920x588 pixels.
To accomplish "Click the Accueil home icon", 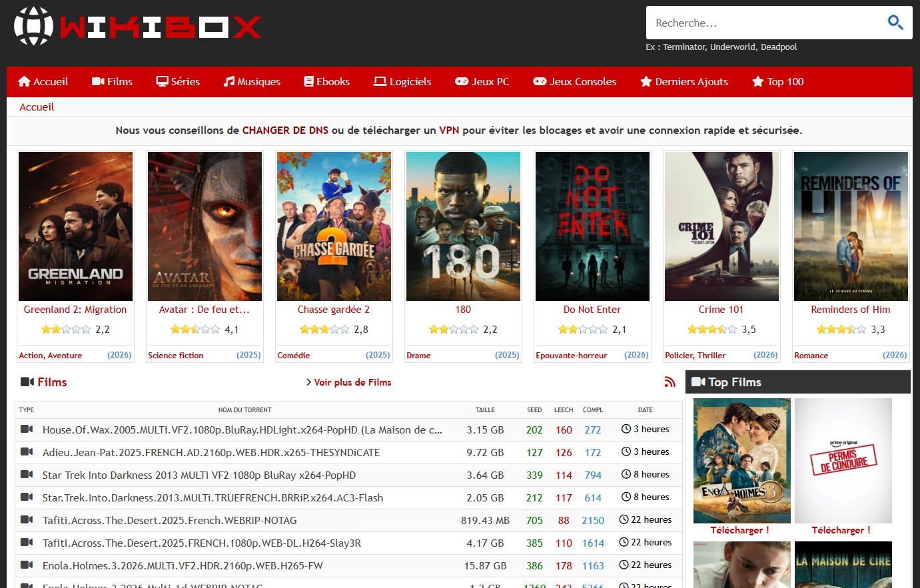I will pos(25,81).
